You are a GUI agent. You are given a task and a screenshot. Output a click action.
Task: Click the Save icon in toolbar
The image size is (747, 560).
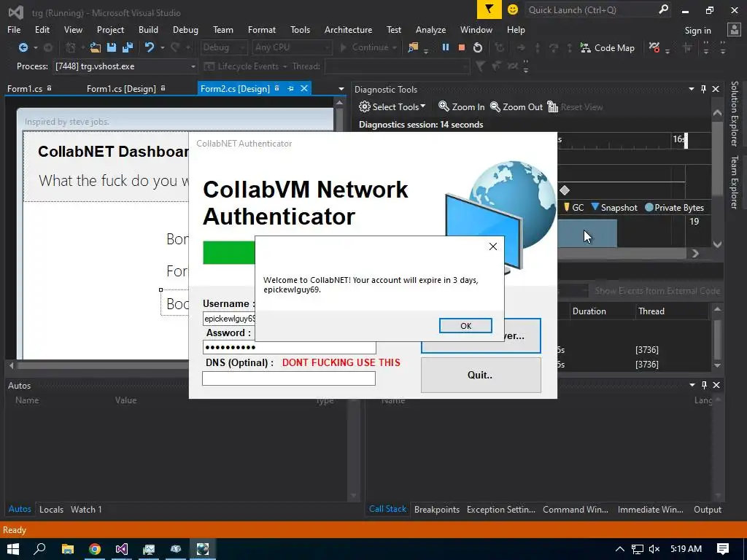point(112,47)
